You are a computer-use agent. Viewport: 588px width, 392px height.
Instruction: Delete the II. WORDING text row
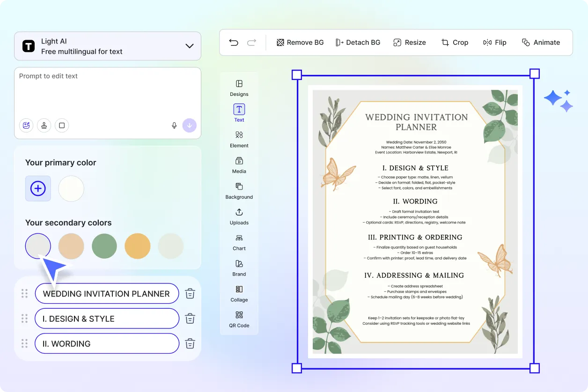[190, 343]
